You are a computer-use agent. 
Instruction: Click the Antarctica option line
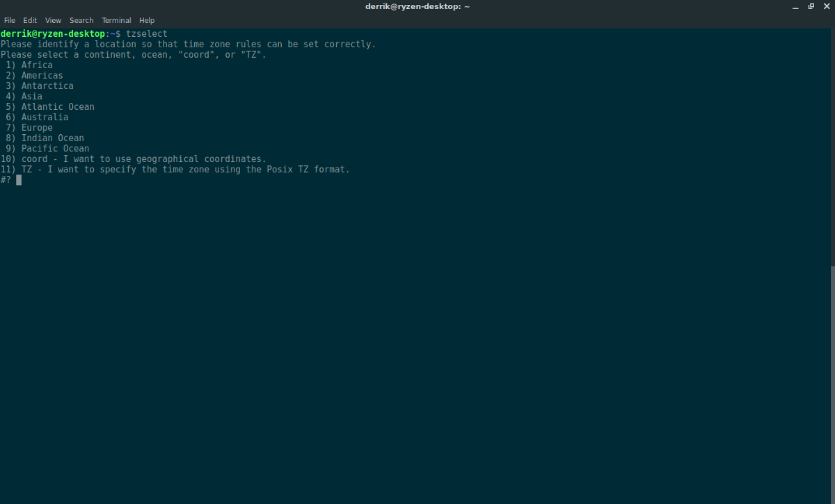coord(47,86)
